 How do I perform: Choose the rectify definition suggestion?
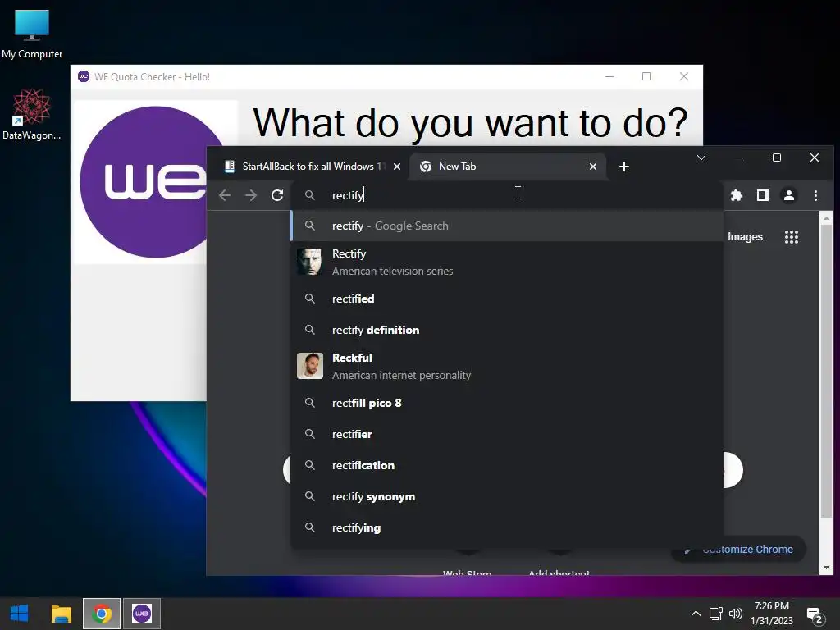pos(507,330)
